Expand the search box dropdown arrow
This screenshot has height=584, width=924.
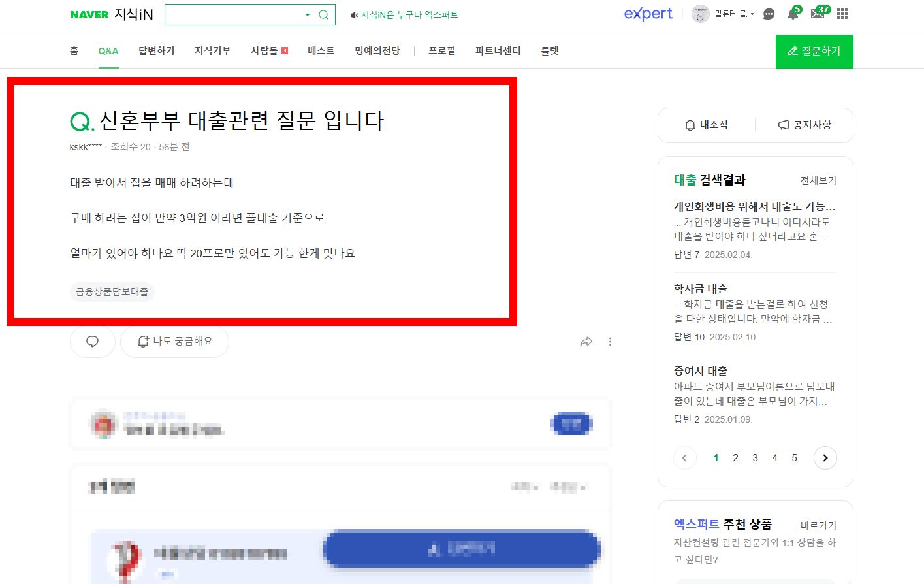click(308, 15)
